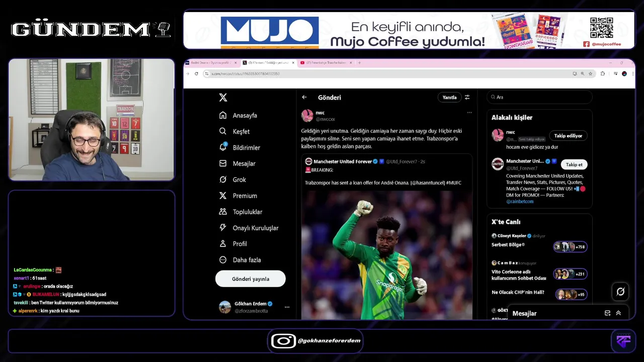The width and height of the screenshot is (644, 362).
Task: Click the +95 listeners pill
Action: [x=571, y=294]
